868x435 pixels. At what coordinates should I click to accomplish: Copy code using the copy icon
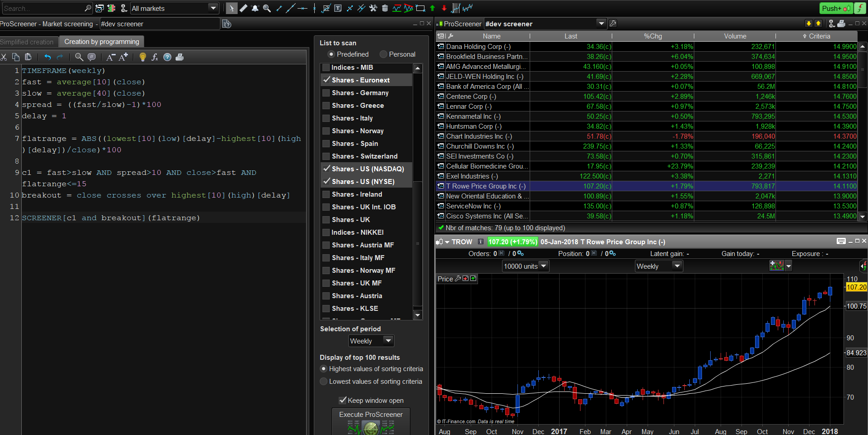[16, 57]
